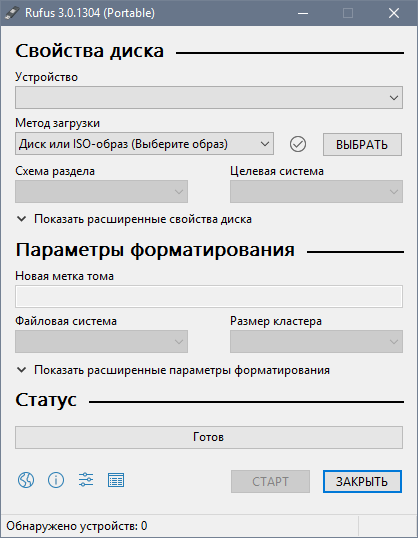Click the Rufus USB drive title icon

click(x=12, y=13)
